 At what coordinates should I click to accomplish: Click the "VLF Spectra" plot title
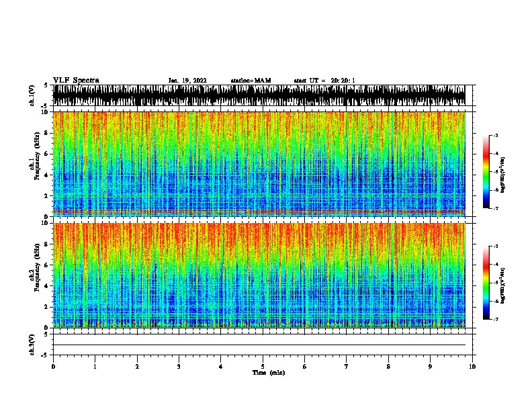pyautogui.click(x=76, y=80)
